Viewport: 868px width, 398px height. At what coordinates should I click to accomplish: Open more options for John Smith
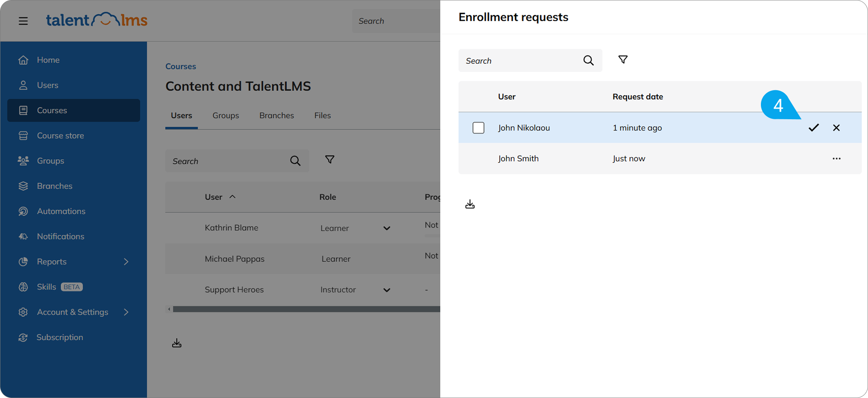[x=836, y=158]
